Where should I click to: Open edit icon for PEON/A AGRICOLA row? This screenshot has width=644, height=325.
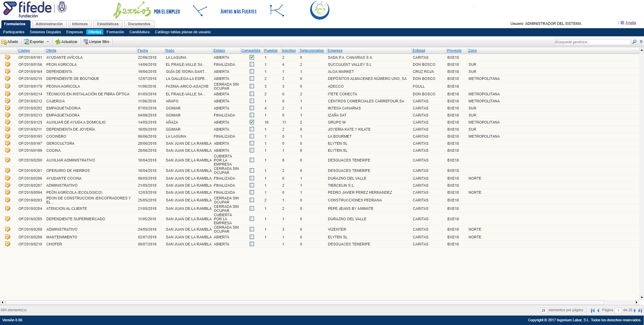pos(7,86)
